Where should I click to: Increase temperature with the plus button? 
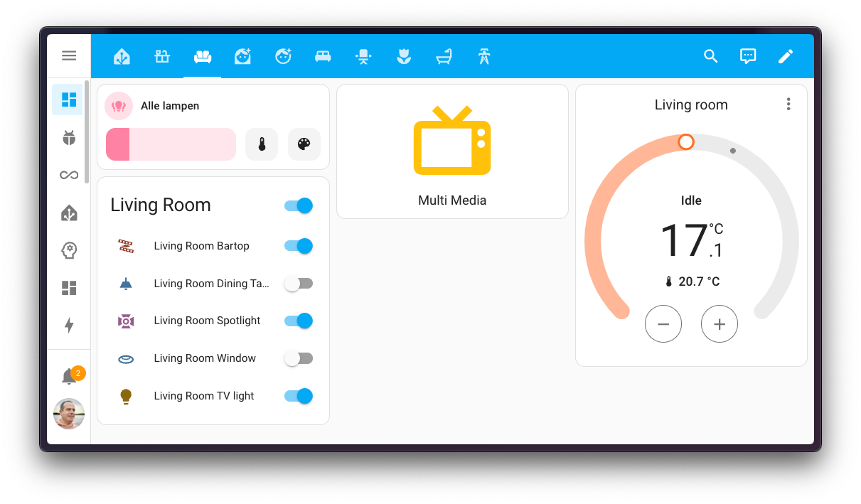coord(720,323)
